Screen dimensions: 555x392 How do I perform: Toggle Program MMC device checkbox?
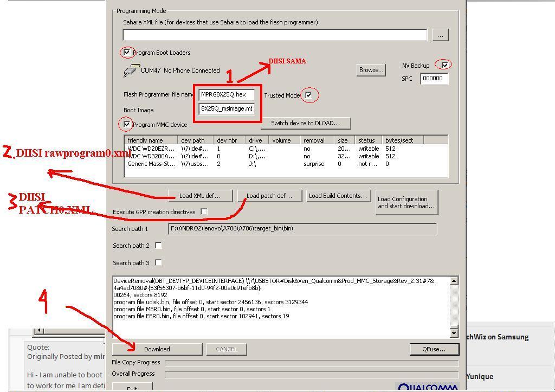point(127,124)
